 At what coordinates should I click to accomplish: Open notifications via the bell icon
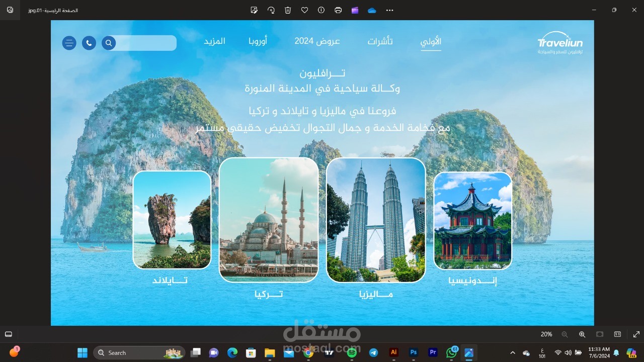tap(616, 353)
